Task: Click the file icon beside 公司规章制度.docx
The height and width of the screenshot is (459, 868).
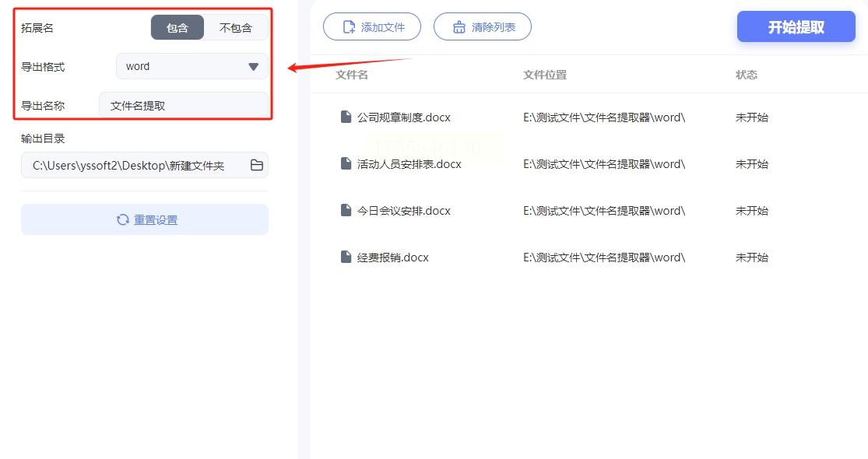Action: point(346,117)
